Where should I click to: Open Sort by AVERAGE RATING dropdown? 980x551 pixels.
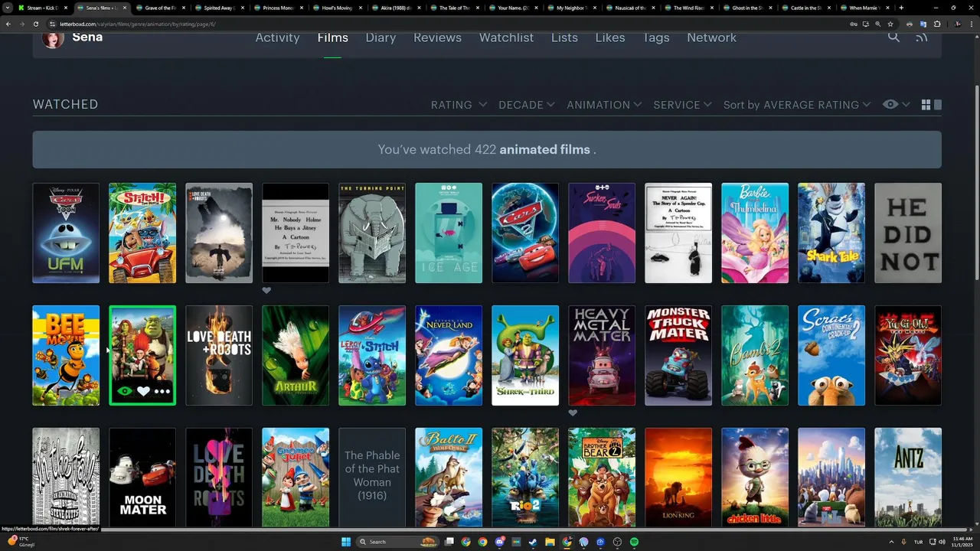click(x=797, y=105)
